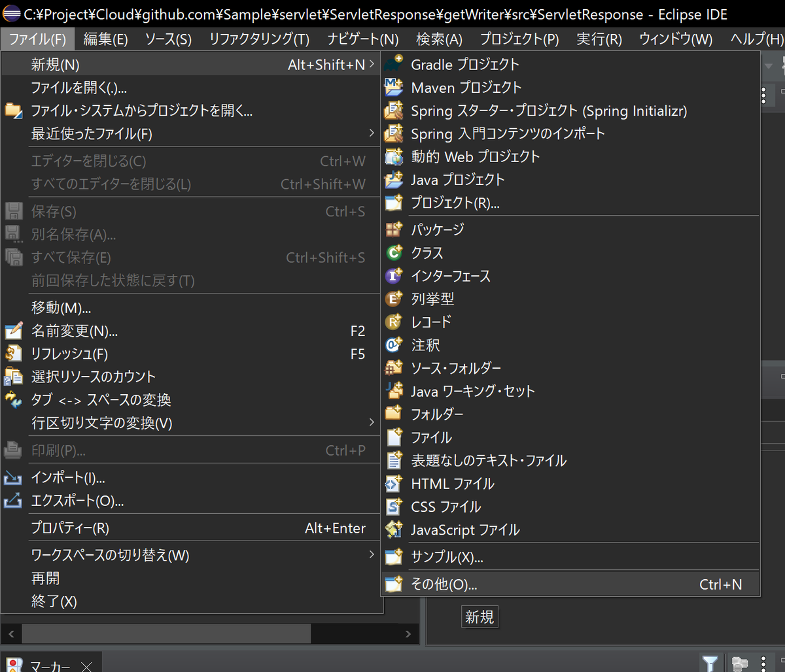The height and width of the screenshot is (672, 785).
Task: Click the Java ワーキング・セット icon
Action: point(394,391)
